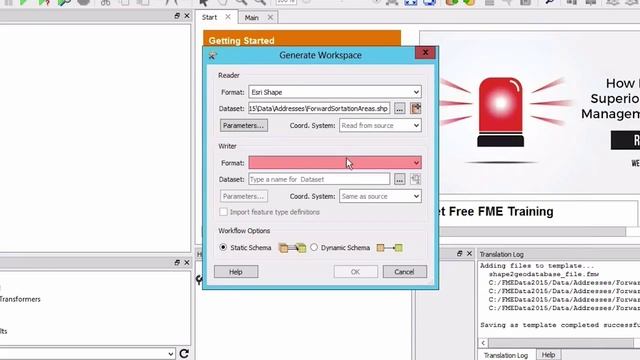Click Translation Log scroll left arrow
Image resolution: width=640 pixels, height=360 pixels.
[483, 343]
